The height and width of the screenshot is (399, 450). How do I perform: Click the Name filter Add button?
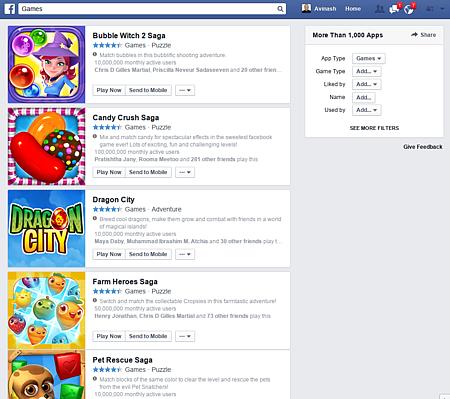coord(364,97)
